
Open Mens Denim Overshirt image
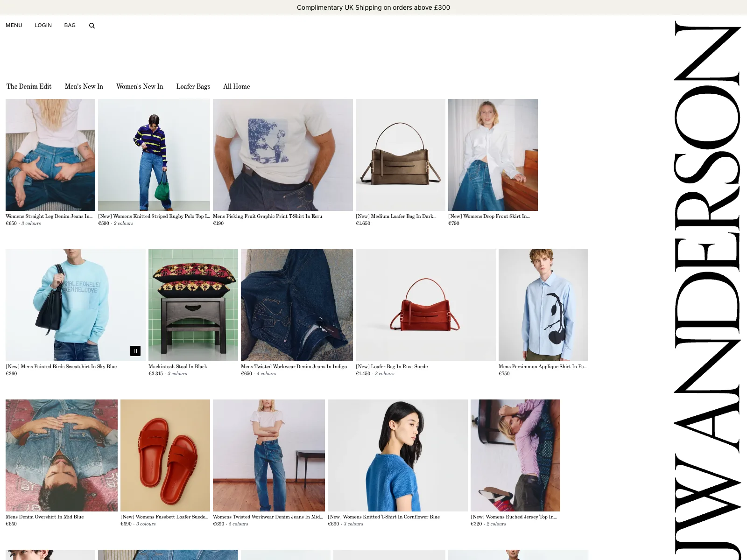[62, 455]
